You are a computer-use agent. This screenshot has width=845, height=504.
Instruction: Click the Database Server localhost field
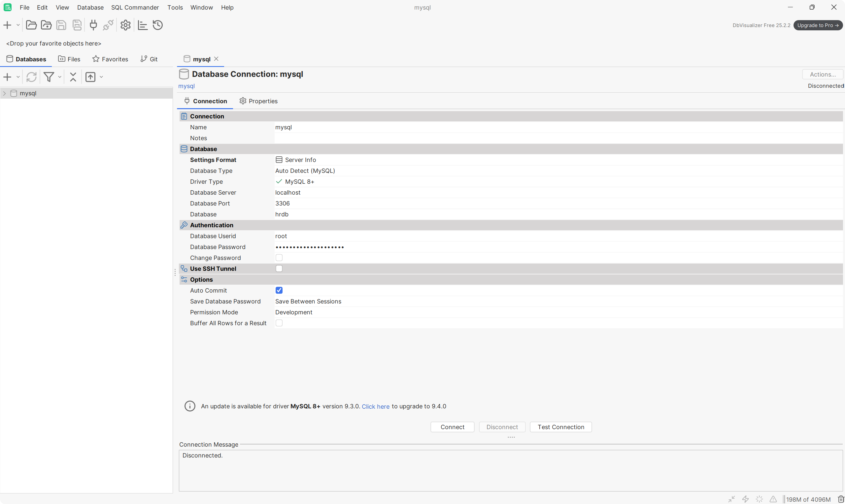558,193
